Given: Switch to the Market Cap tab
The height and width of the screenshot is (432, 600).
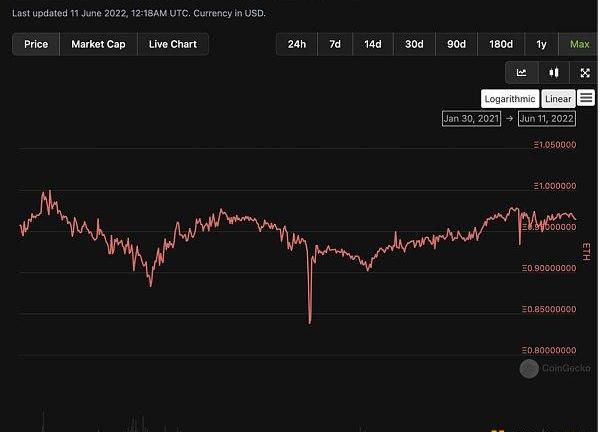Looking at the screenshot, I should [98, 44].
